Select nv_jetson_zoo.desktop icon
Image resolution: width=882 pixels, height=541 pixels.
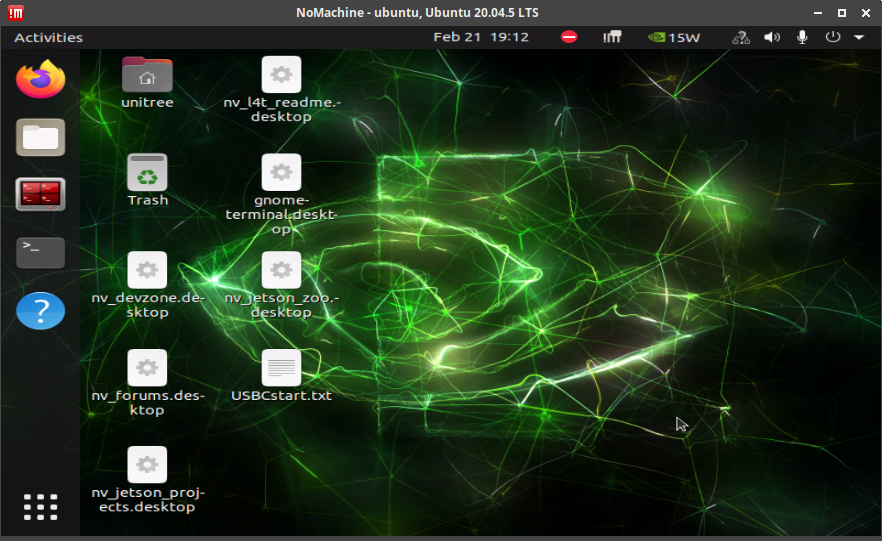(281, 270)
